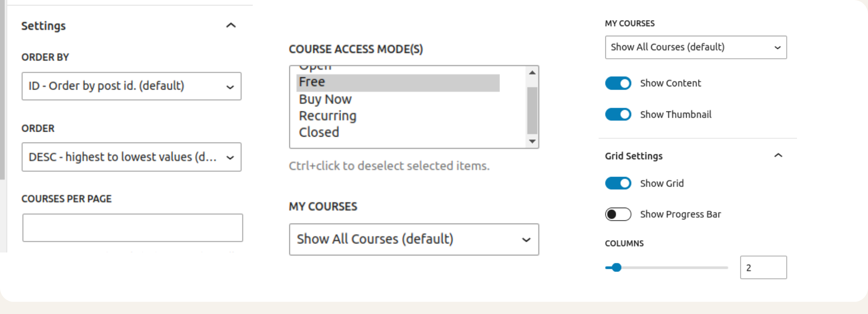Select Closed access mode option
The width and height of the screenshot is (868, 314).
pyautogui.click(x=319, y=133)
